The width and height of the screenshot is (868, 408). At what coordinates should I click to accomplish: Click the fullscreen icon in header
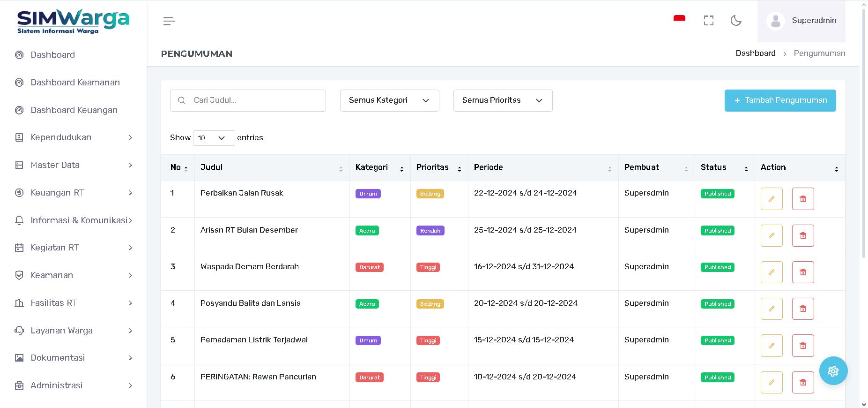pos(708,21)
